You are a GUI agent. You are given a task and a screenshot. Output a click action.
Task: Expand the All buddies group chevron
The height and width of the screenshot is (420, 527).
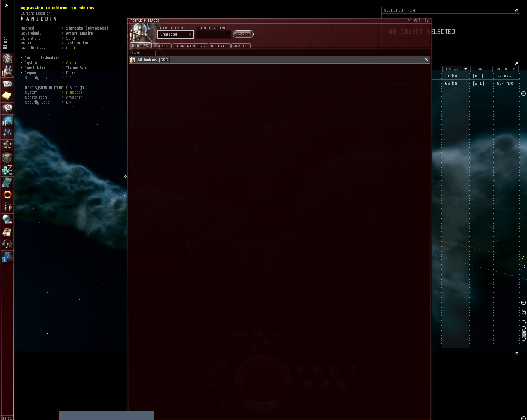click(427, 60)
